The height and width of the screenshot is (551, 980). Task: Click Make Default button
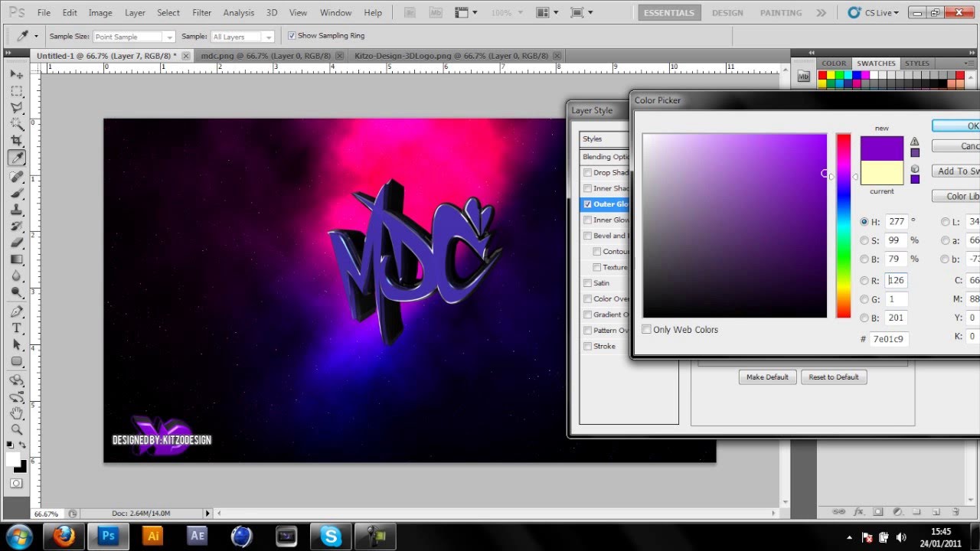[767, 377]
